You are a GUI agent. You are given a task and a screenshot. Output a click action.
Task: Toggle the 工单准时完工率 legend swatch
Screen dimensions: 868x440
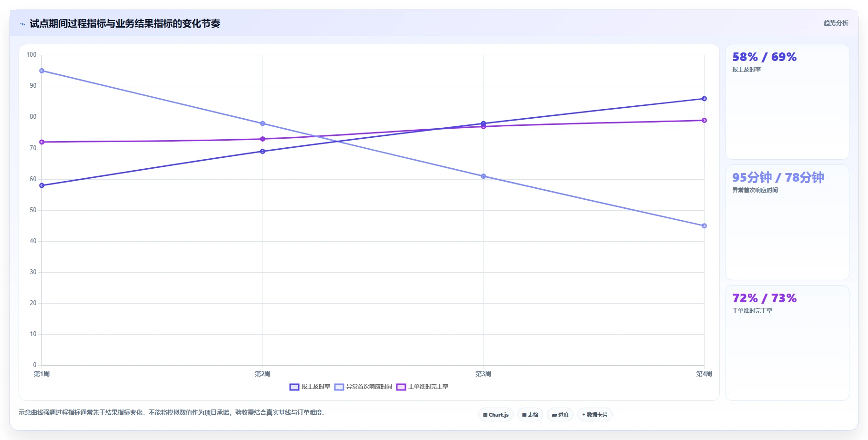[x=401, y=387]
